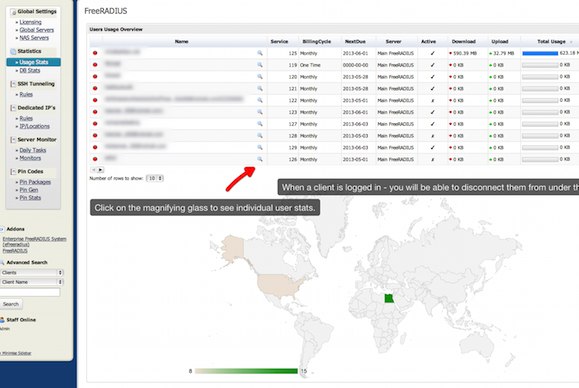The height and width of the screenshot is (388, 579).
Task: Open user stats magnifier for service 123
Action: coord(260,112)
